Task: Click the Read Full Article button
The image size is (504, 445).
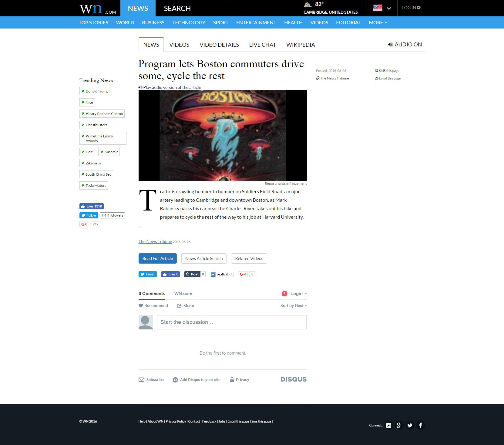Action: (158, 258)
